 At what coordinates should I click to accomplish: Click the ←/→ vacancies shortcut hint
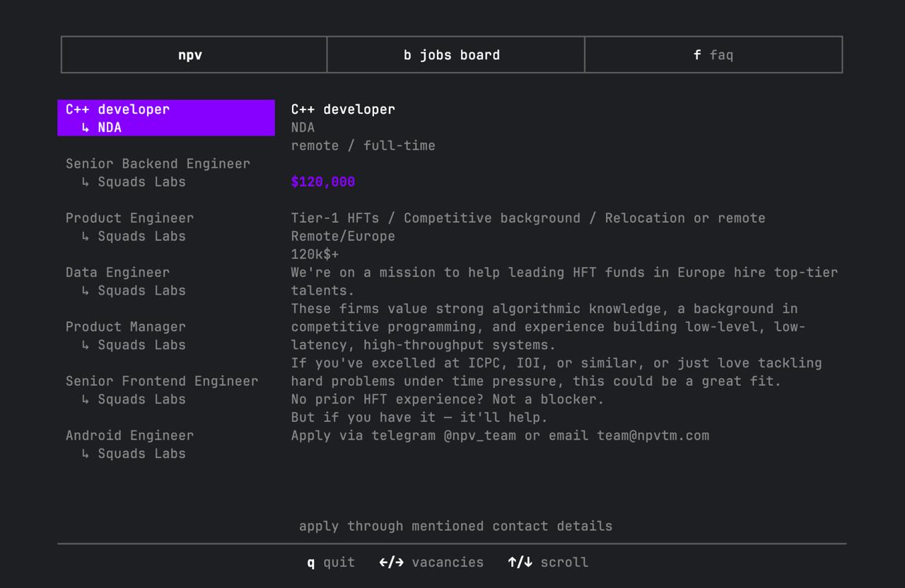tap(431, 563)
